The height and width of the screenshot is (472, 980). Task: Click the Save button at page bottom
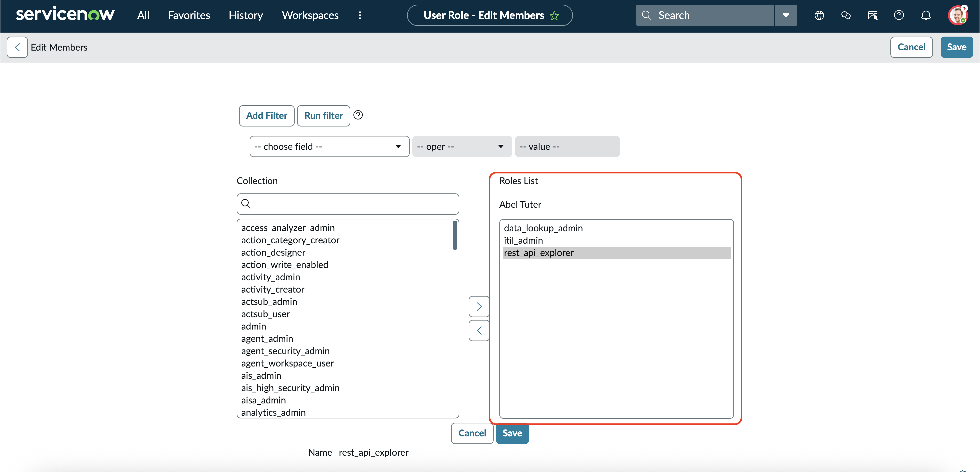(512, 433)
